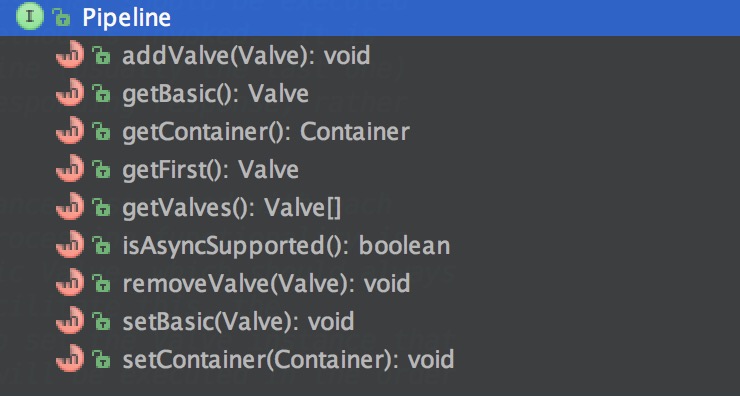Click the green lock icon beside getContainer
Screen dimensions: 740x396
click(x=101, y=131)
